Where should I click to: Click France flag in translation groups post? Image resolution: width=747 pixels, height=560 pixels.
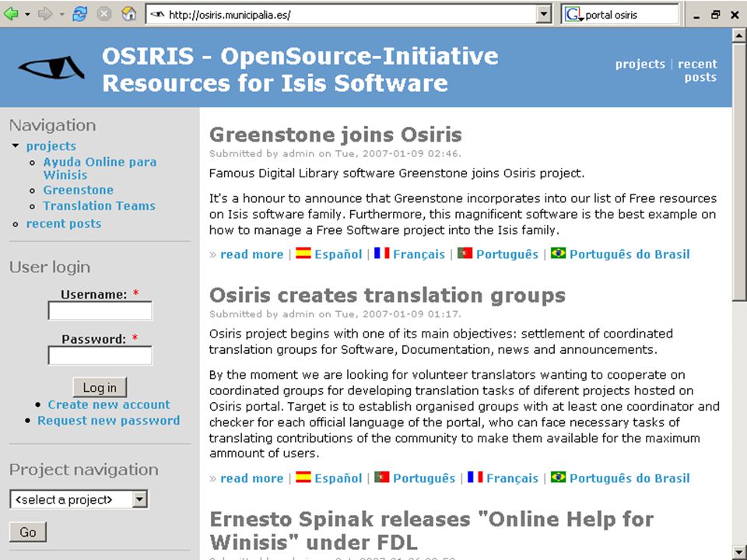click(x=475, y=477)
